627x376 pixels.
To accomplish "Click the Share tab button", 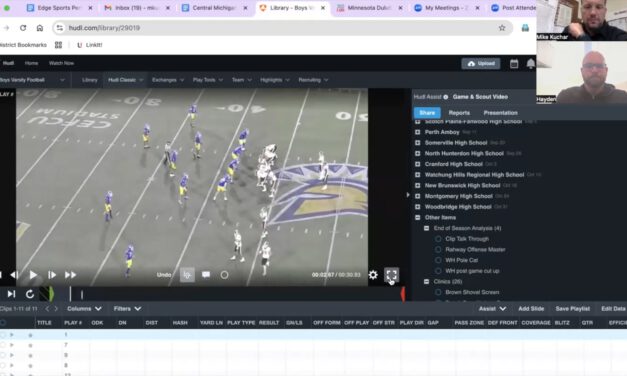I will tap(427, 113).
